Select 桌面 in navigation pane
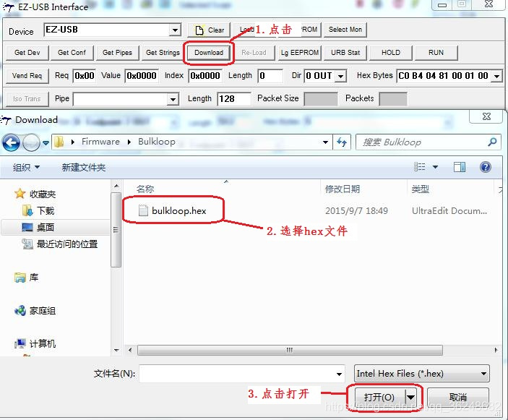The width and height of the screenshot is (508, 420). coord(46,227)
